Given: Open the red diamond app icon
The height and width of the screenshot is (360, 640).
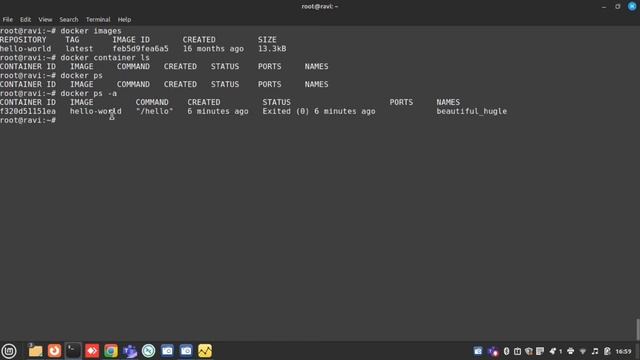Looking at the screenshot, I should click(92, 351).
